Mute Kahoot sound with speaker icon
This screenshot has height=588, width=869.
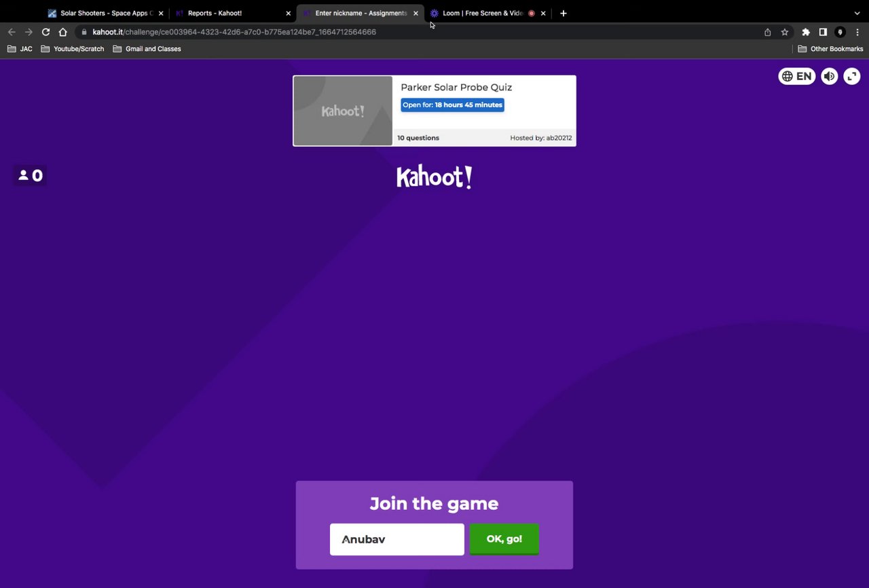click(x=829, y=76)
